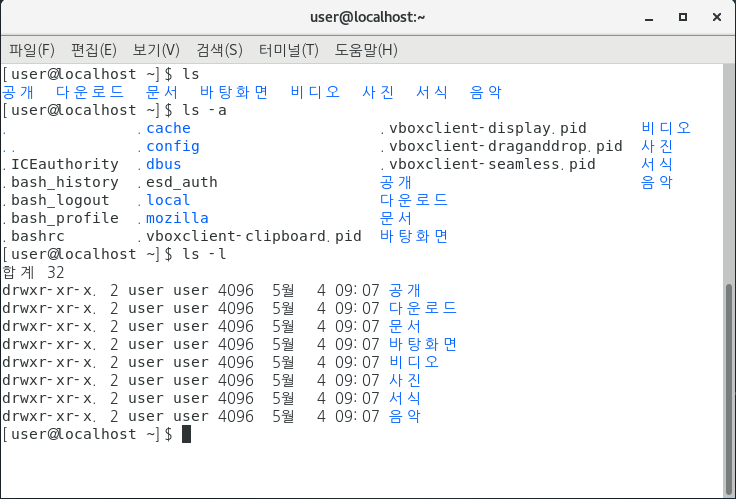Image resolution: width=736 pixels, height=499 pixels.
Task: Click the '합계 32' total line
Action: tap(33, 272)
